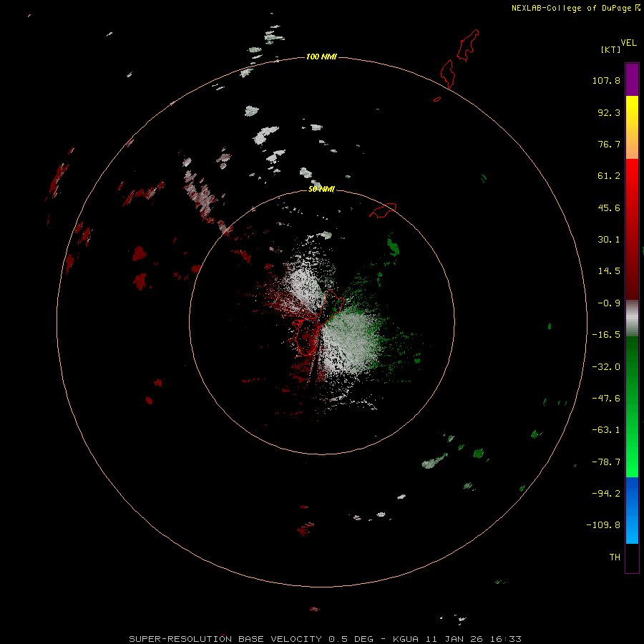The image size is (644, 644).
Task: Click the VEL legend title
Action: [x=628, y=43]
